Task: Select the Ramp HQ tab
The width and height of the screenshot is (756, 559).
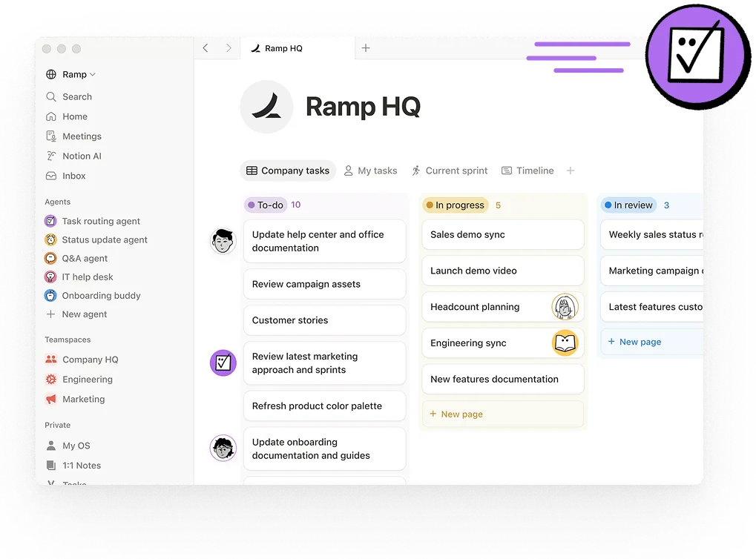Action: click(297, 47)
